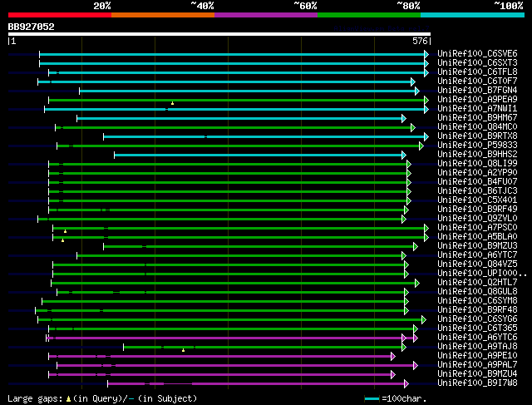Click the cyan 100char scale bar in legend

point(372,399)
